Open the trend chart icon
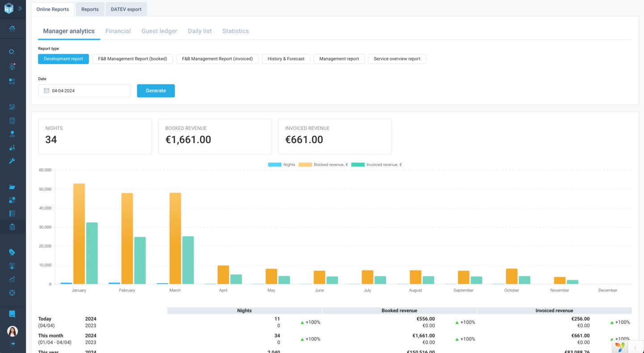The width and height of the screenshot is (644, 353). 12,279
